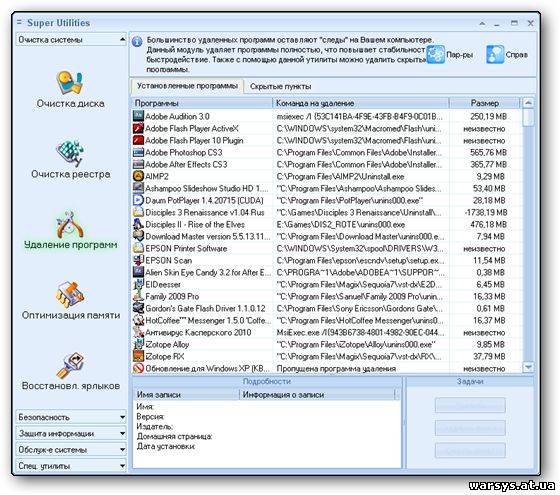Image resolution: width=560 pixels, height=495 pixels.
Task: Click the HotCoffee Messenger row icon
Action: tap(138, 320)
